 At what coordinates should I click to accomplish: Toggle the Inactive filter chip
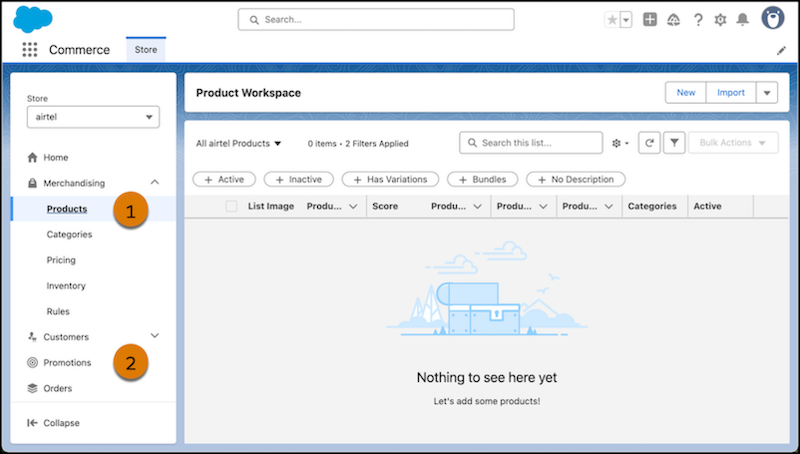pyautogui.click(x=298, y=180)
